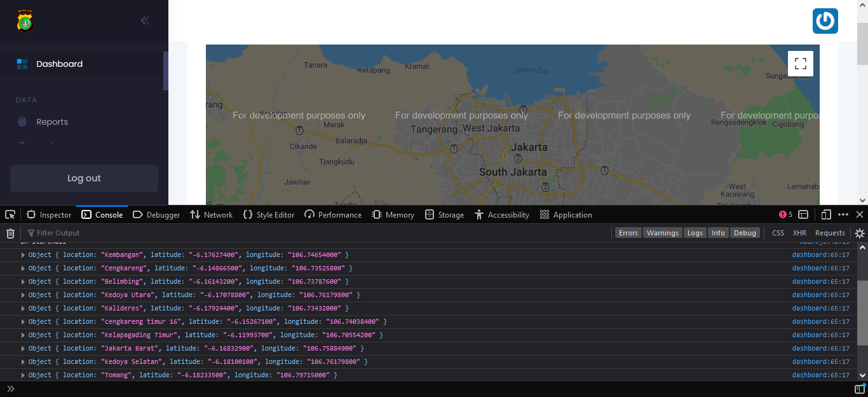
Task: Toggle responsive design mode icon
Action: (x=826, y=214)
